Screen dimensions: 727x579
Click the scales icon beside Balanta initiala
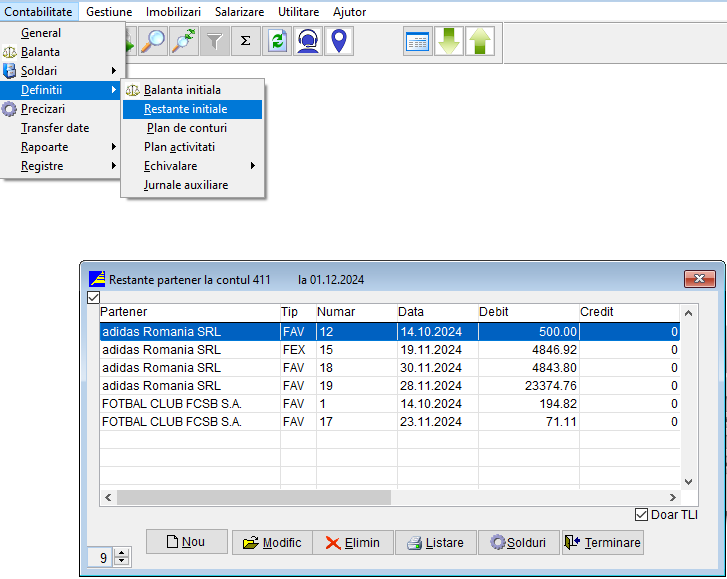click(x=133, y=90)
